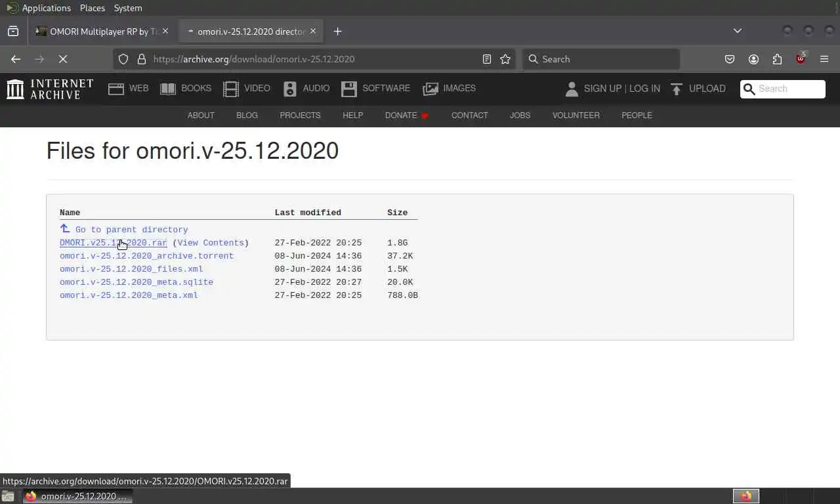Click the archive.org URL address bar
The image size is (840, 504).
[315, 59]
